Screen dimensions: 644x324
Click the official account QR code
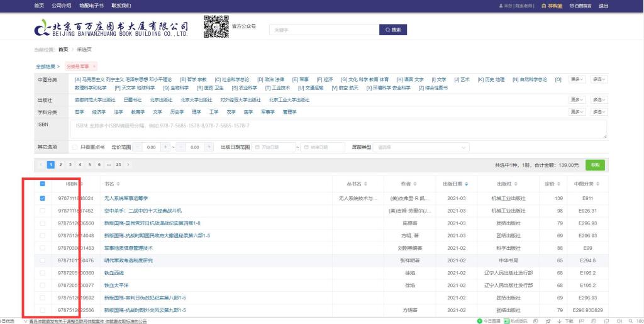(216, 26)
